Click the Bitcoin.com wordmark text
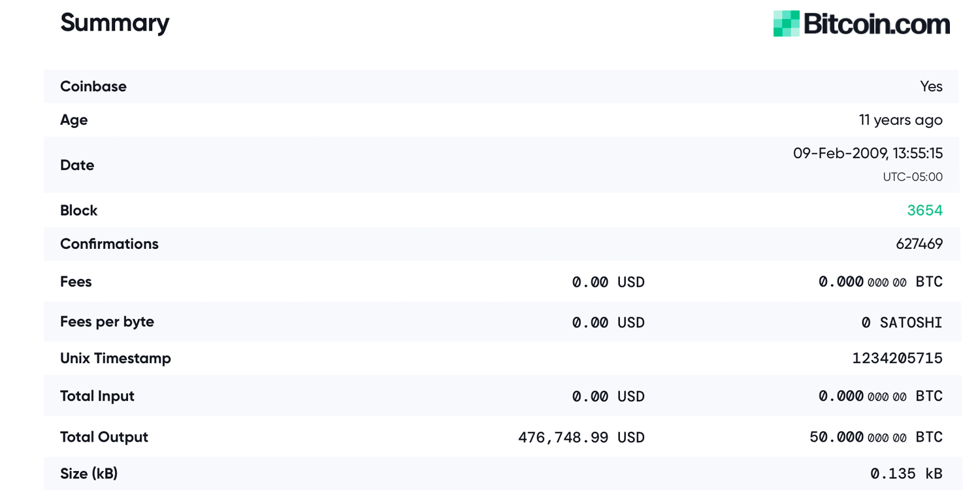The height and width of the screenshot is (490, 980). click(876, 24)
